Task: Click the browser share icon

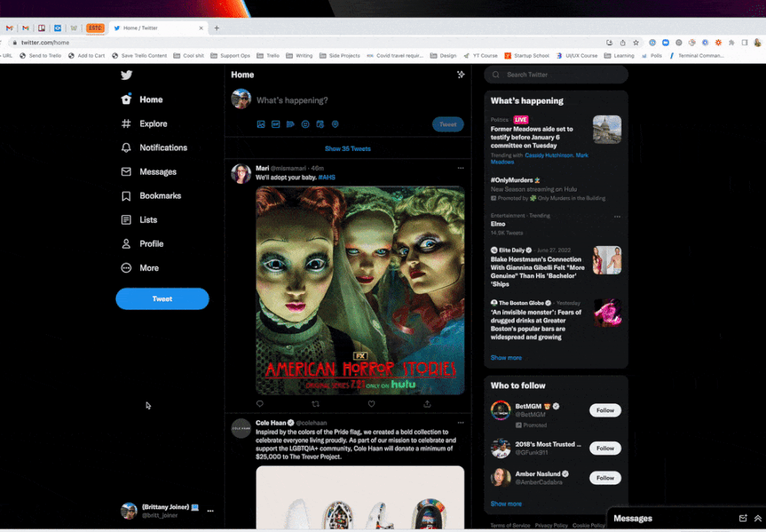Action: tap(623, 42)
